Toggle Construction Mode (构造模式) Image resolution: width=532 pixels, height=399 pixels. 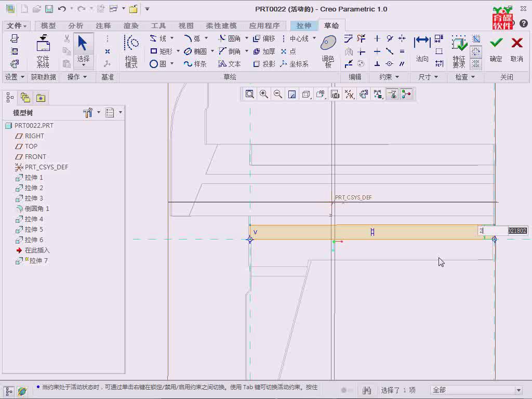click(x=131, y=51)
